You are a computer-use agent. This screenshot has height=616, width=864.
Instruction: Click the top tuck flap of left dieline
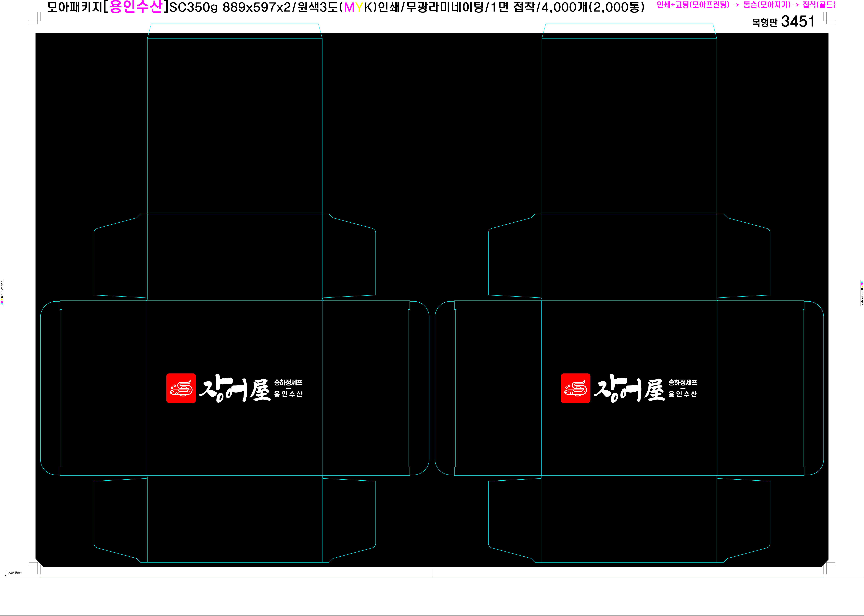[235, 31]
